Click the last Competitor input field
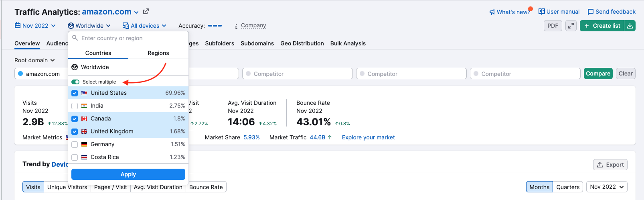The height and width of the screenshot is (200, 644). coord(525,73)
